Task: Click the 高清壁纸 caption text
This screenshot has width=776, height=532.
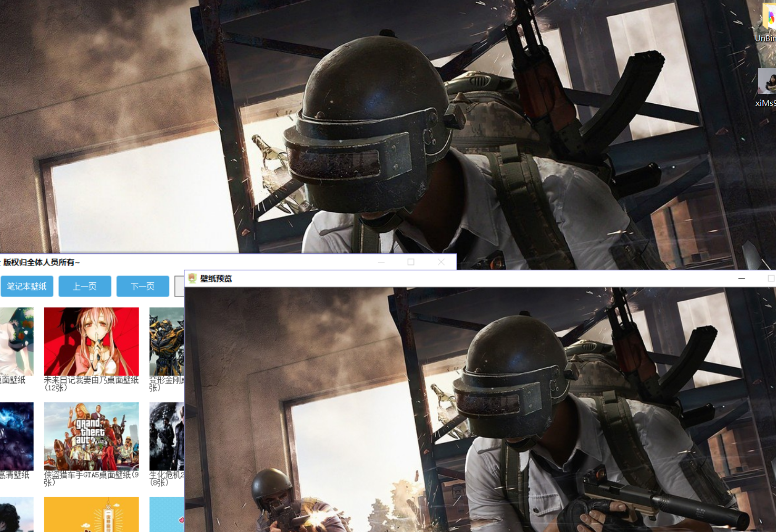Action: point(15,475)
